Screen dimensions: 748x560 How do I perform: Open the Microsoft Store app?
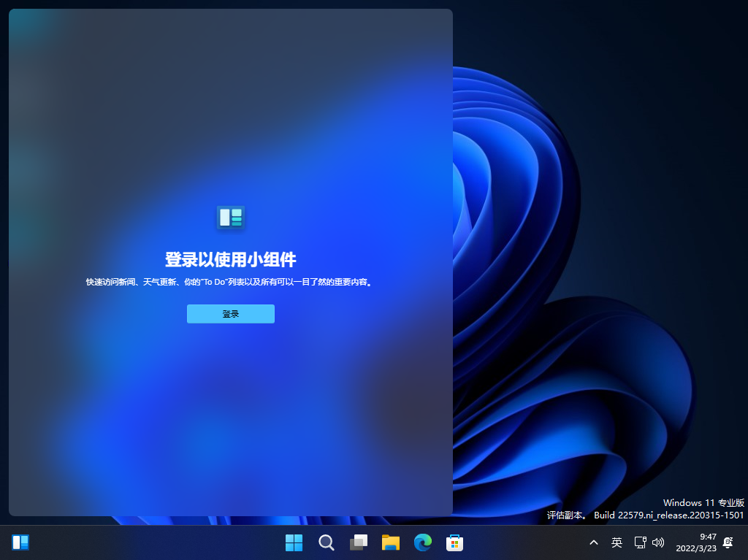[454, 542]
